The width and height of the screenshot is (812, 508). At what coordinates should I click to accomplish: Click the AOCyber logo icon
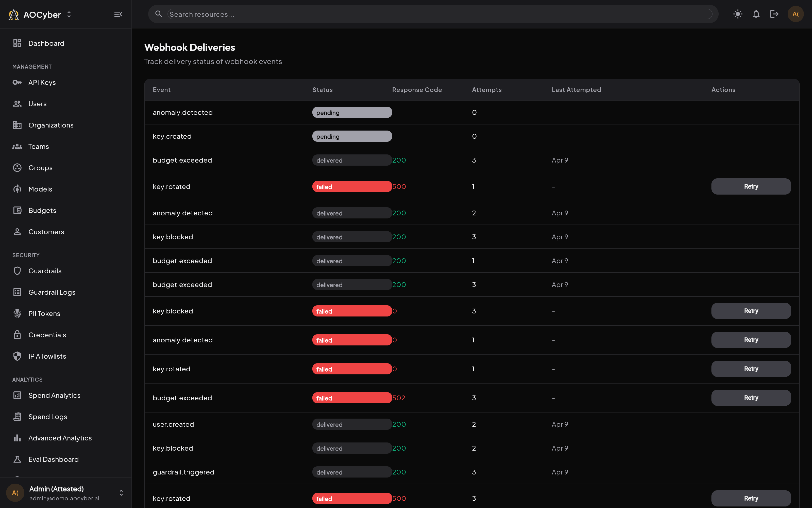(x=14, y=14)
